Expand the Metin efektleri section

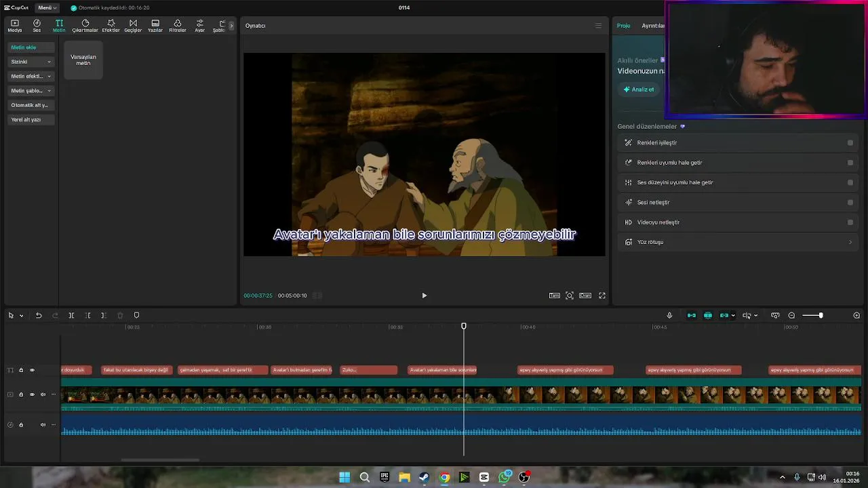(x=31, y=76)
